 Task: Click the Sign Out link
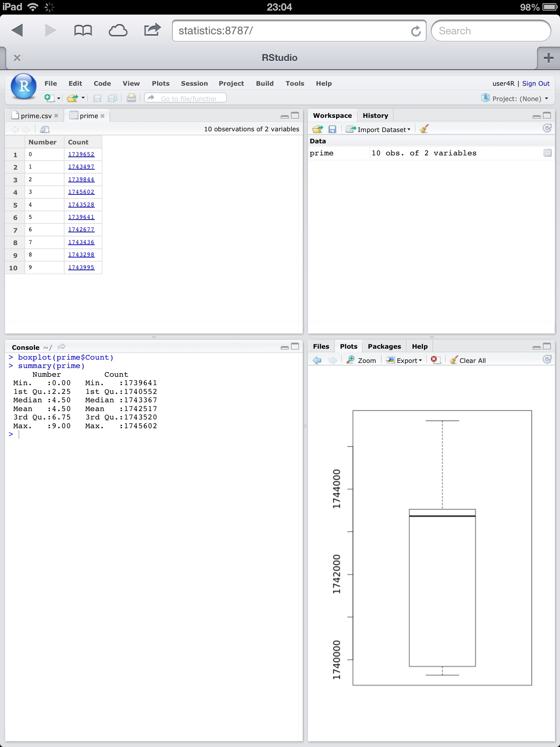(536, 84)
